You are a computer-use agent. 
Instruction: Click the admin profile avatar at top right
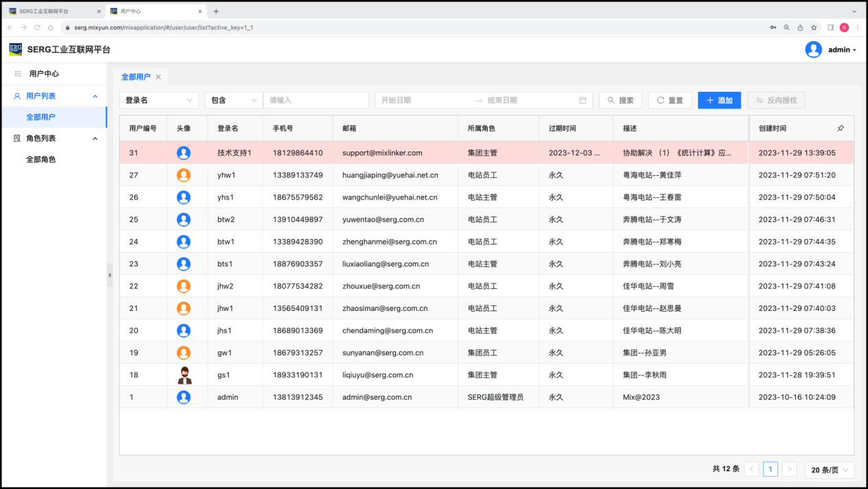813,49
